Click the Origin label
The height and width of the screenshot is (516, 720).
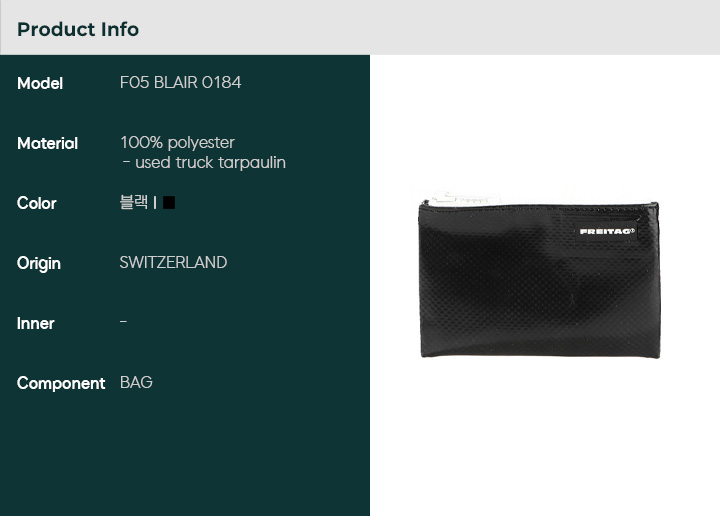[x=39, y=264]
